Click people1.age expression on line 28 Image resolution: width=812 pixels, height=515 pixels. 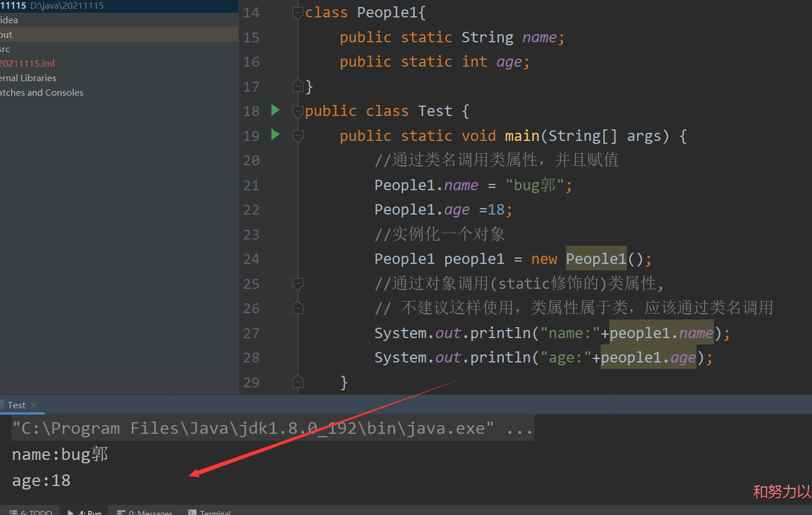tap(648, 357)
